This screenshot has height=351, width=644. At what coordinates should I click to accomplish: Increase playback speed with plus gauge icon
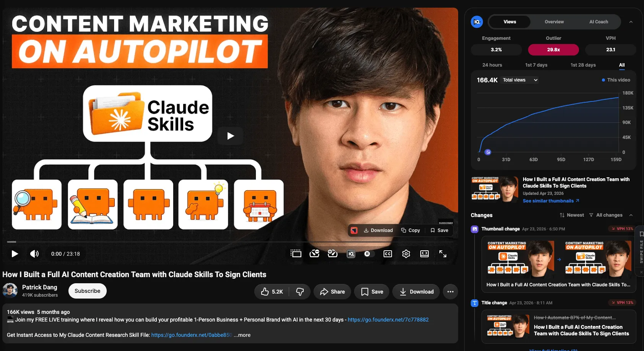click(333, 253)
